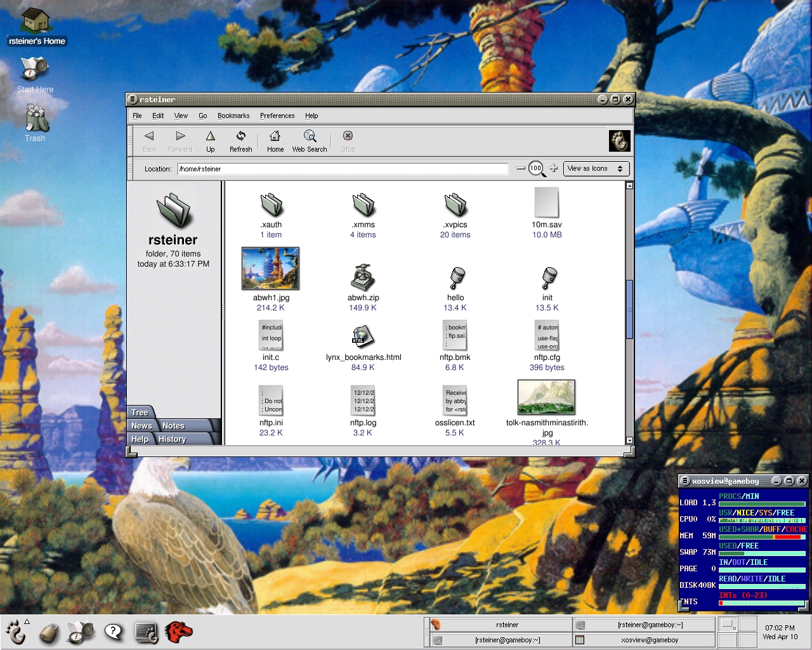Select the .xvpics folder icon
Viewport: 812px width, 650px height.
coord(455,204)
